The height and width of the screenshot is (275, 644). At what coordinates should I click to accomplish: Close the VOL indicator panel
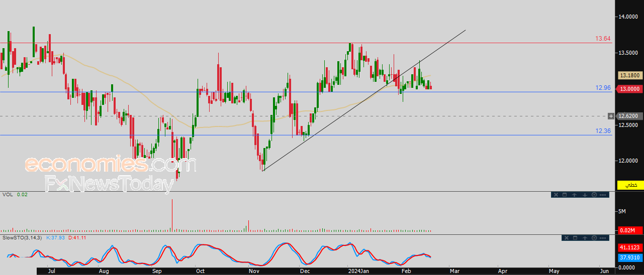coord(556,195)
